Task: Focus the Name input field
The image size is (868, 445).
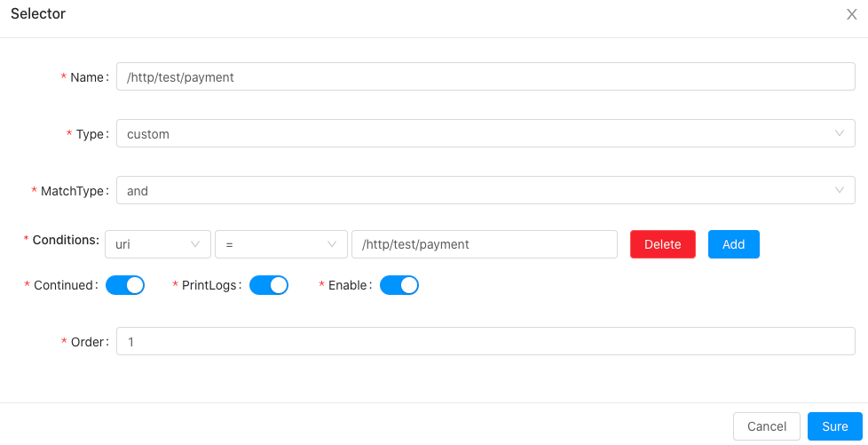Action: [x=485, y=77]
